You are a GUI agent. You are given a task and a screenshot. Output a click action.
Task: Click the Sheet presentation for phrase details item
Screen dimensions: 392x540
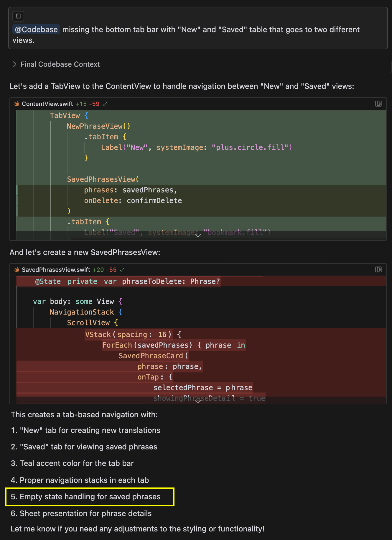click(81, 513)
